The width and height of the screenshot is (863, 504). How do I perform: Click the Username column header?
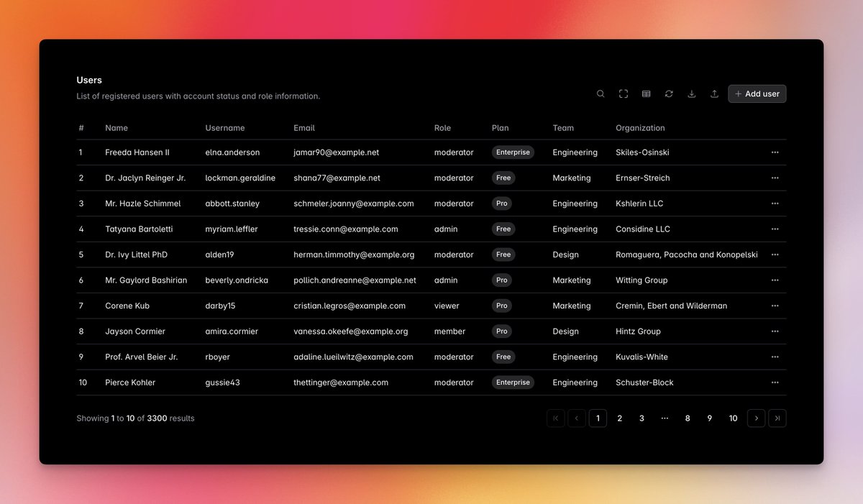tap(225, 128)
